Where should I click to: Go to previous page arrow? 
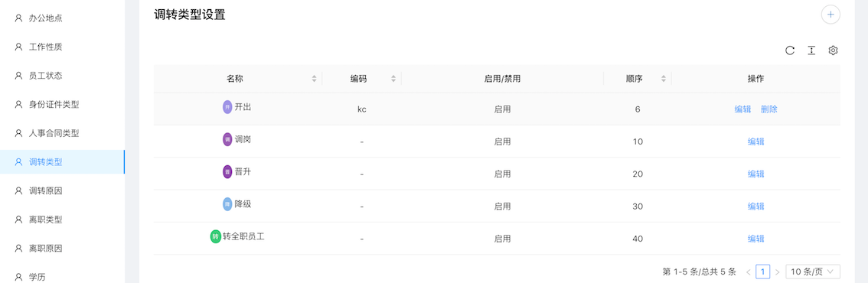749,272
